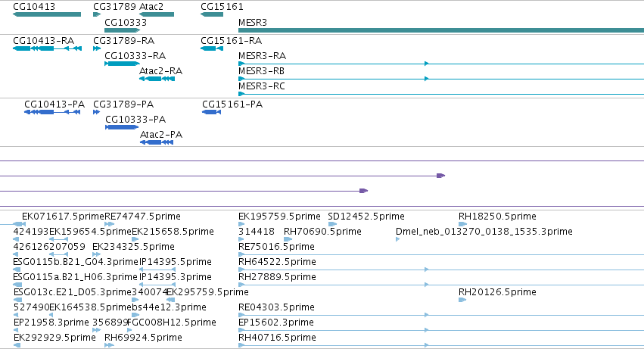Select the Atac2-RA transcript glyph
The height and width of the screenshot is (349, 644).
coord(157,79)
